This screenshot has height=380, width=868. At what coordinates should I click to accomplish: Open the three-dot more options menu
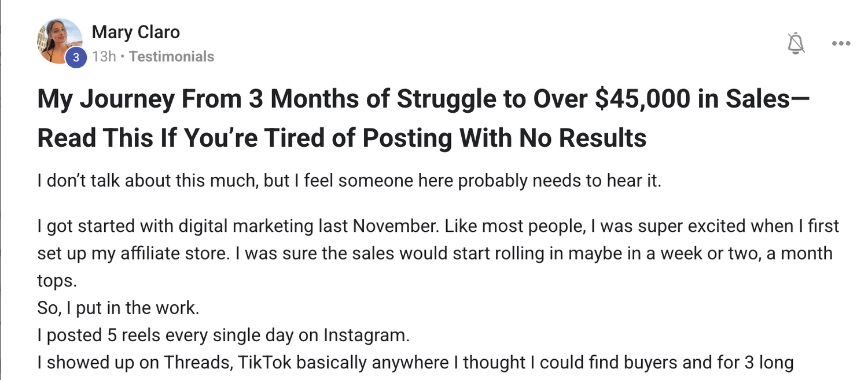[x=841, y=43]
